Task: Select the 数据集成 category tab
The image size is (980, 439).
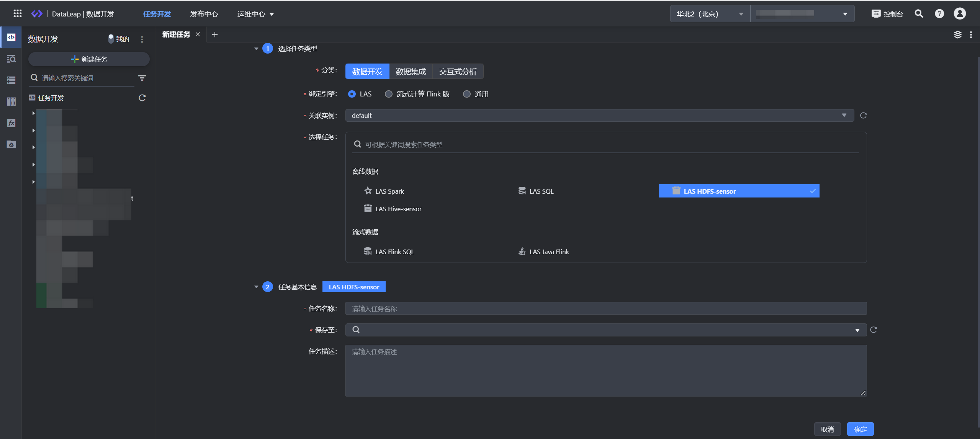Action: (411, 72)
